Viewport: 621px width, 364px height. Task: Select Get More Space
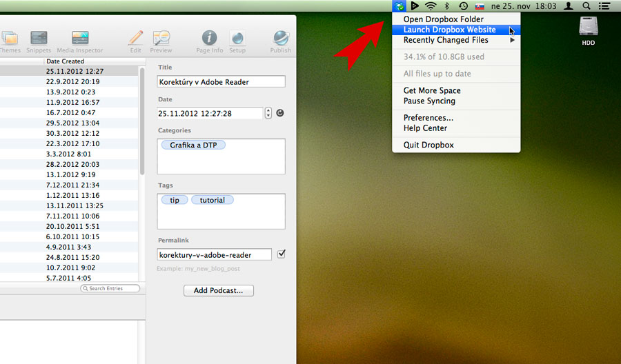456,90
